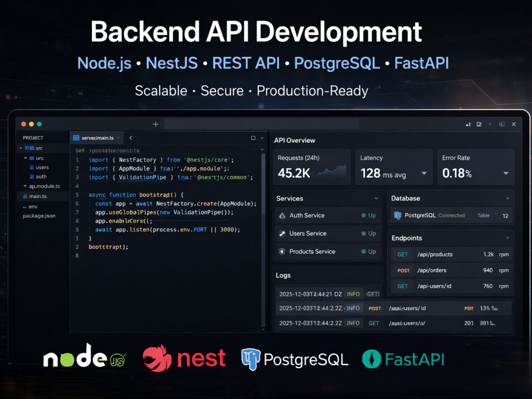
Task: Click Auth Service Up status indicator
Action: (369, 215)
